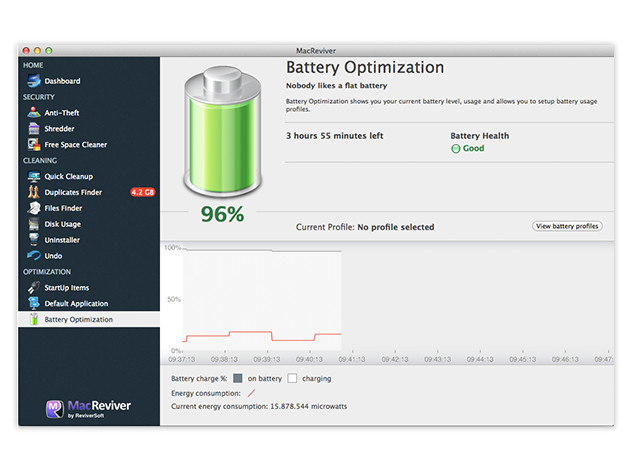Click the on battery color swatch

238,378
